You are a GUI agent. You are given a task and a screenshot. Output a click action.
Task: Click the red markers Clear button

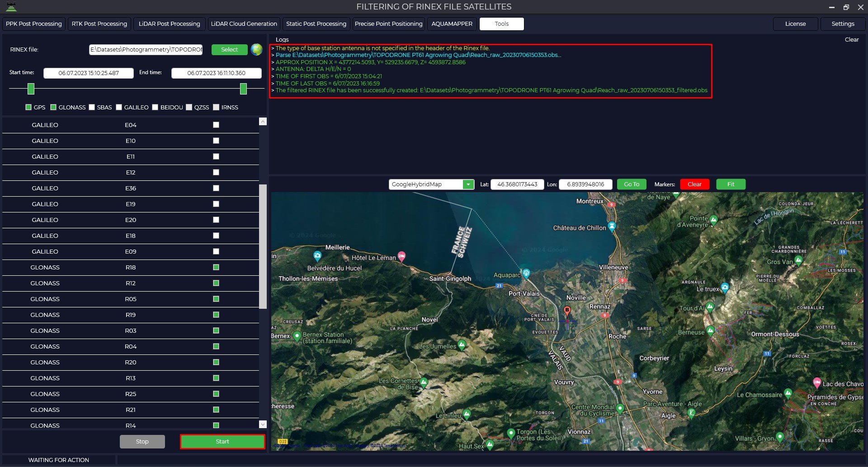pos(694,184)
